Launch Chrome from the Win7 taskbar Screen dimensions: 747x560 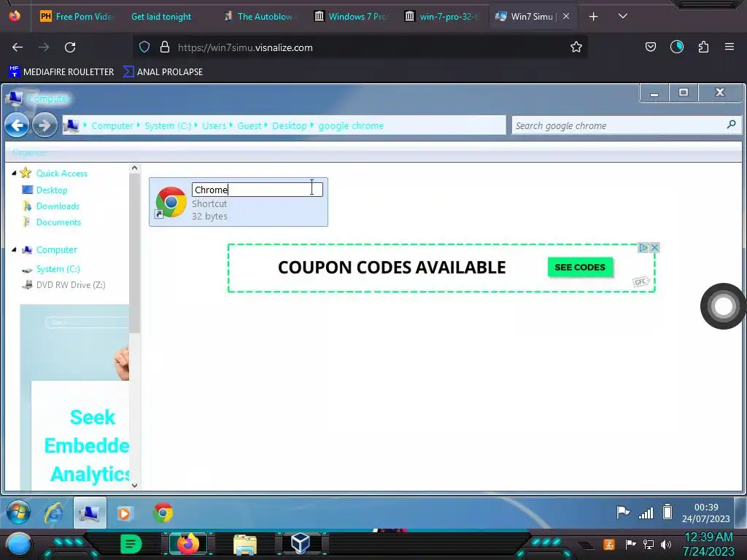(163, 513)
